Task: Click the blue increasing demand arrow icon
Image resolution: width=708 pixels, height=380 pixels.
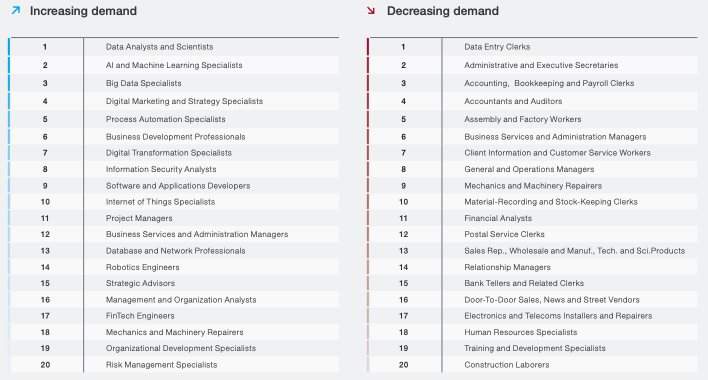Action: coord(16,10)
